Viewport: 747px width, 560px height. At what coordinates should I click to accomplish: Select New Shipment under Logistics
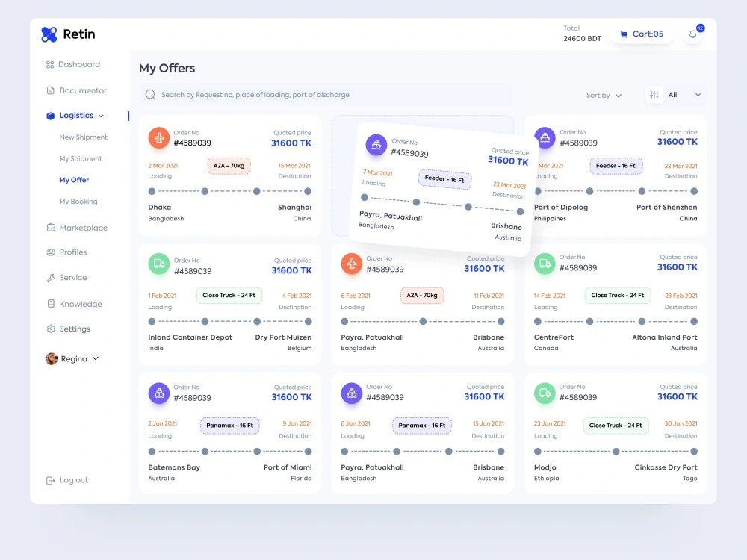(83, 137)
